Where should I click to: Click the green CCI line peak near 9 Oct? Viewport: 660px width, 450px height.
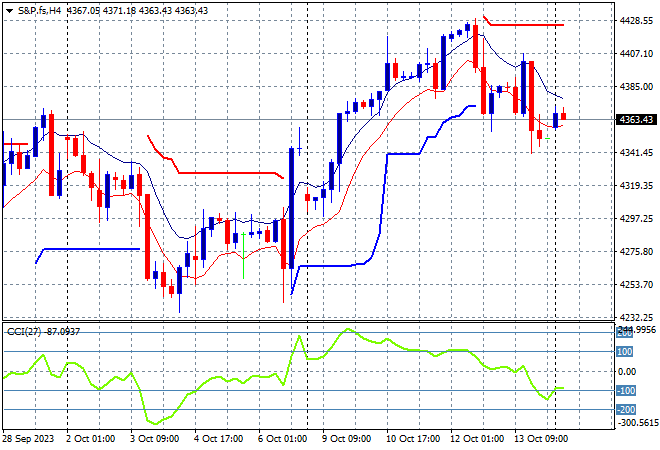point(347,329)
